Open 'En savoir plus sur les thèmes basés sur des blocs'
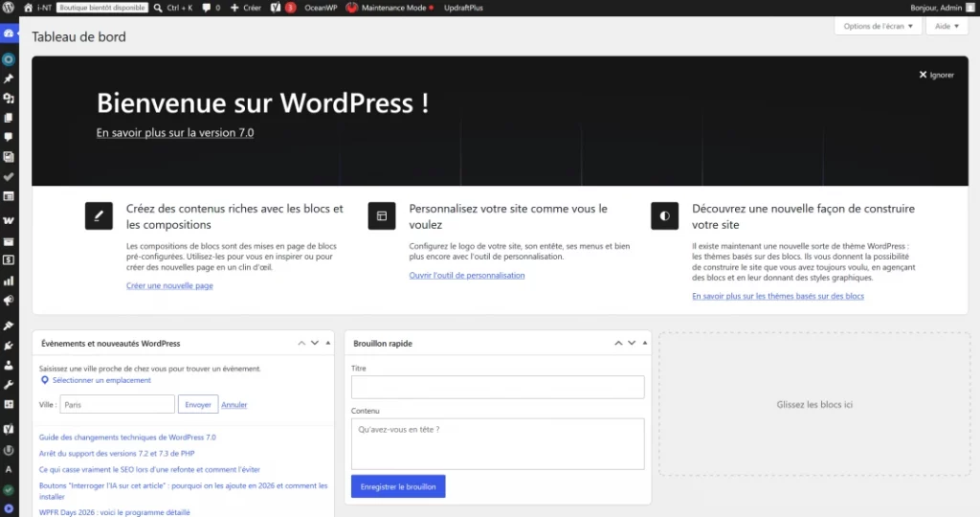Screen dimensions: 980x517 pyautogui.click(x=778, y=297)
